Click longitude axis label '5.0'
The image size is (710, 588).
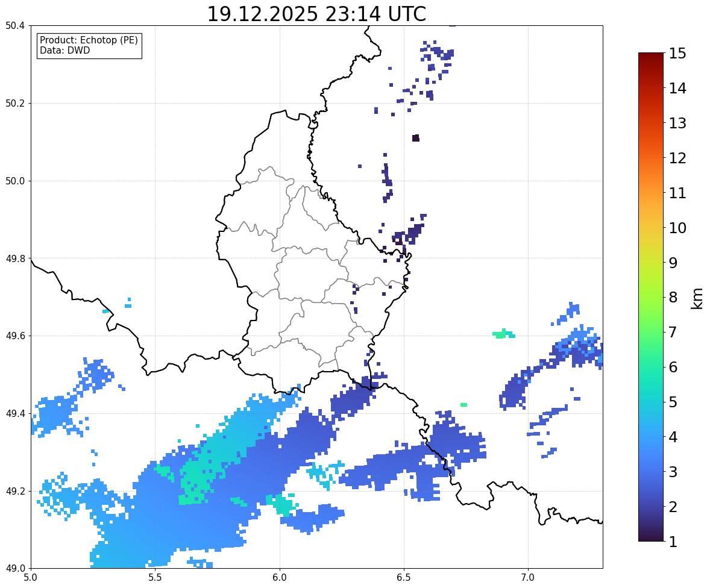tap(31, 577)
